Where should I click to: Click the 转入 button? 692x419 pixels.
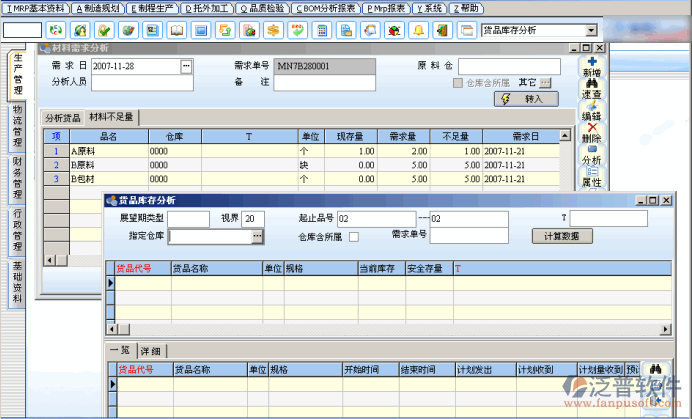pyautogui.click(x=525, y=99)
